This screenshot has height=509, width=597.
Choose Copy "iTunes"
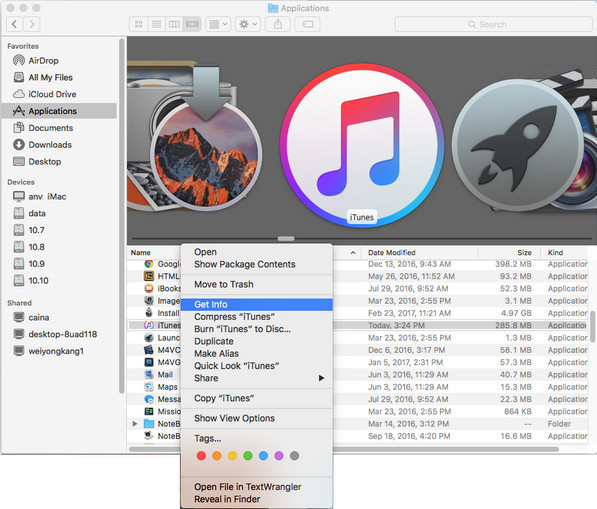point(257,398)
